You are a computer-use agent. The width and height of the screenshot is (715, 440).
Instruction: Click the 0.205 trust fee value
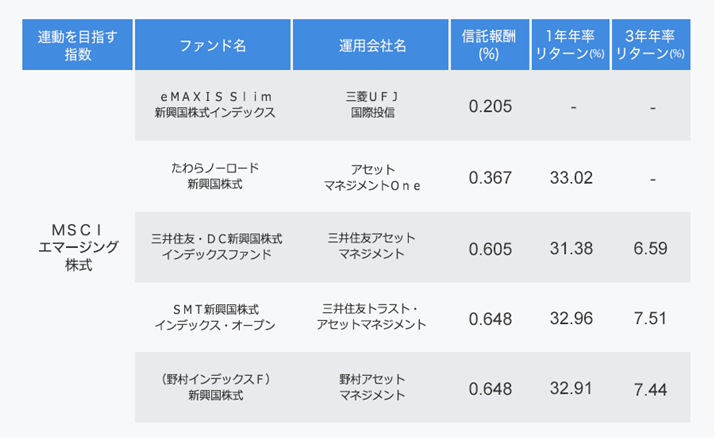coord(489,106)
